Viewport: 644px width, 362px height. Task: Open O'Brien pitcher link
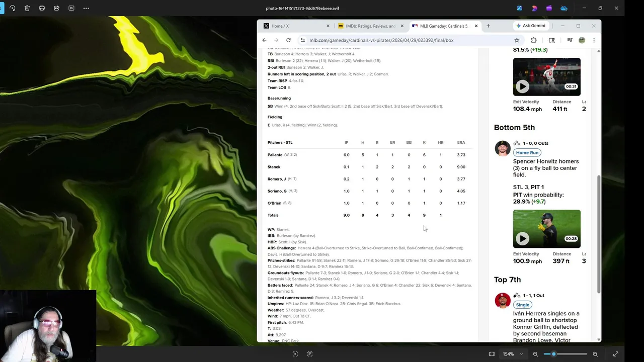(274, 203)
